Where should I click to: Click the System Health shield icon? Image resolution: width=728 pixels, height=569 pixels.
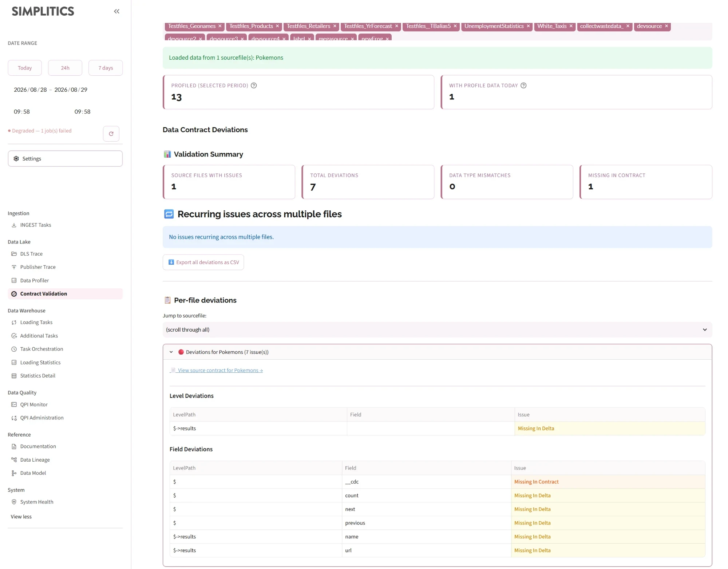coord(14,502)
